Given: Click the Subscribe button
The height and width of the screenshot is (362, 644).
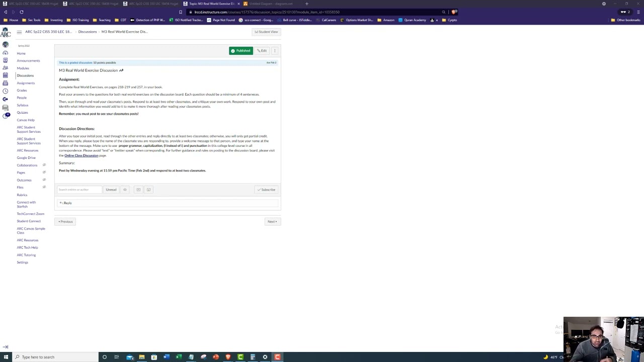Looking at the screenshot, I should [266, 190].
